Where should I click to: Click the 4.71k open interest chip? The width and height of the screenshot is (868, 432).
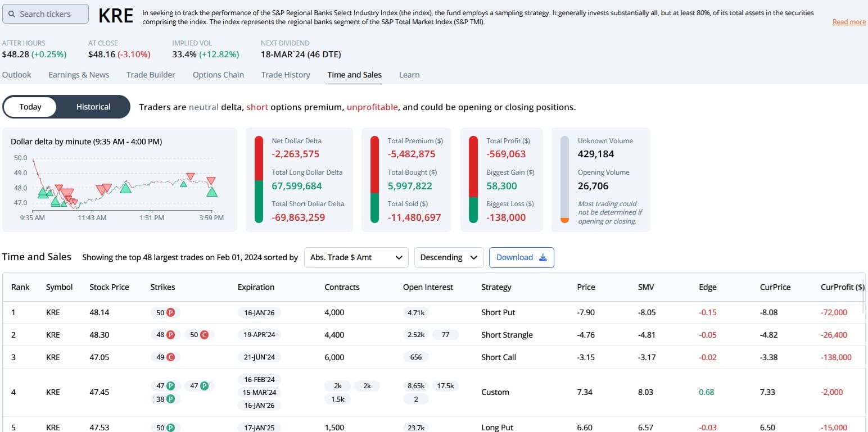tap(417, 312)
